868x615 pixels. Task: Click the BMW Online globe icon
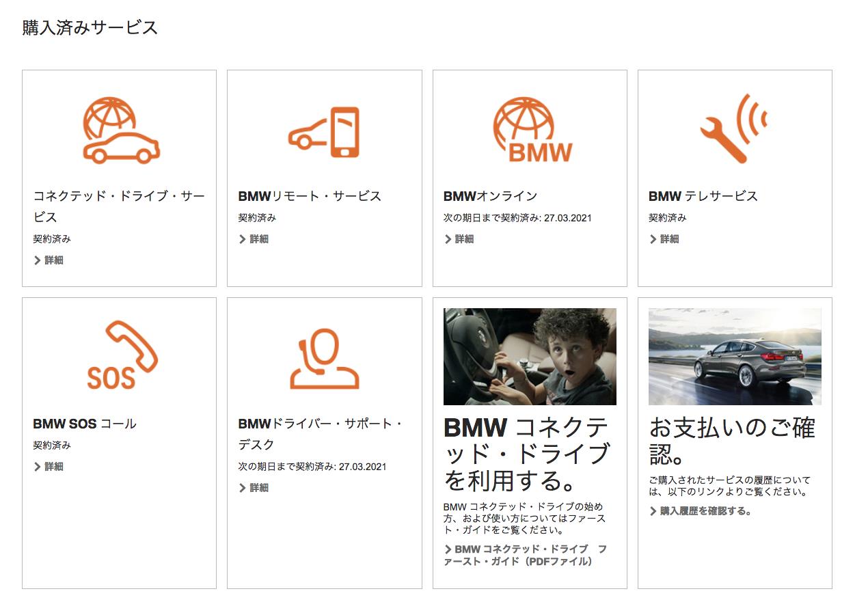[532, 129]
